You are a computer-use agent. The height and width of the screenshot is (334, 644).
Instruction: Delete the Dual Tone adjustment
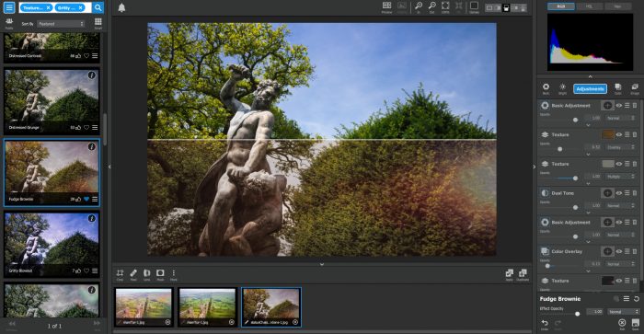(x=635, y=193)
